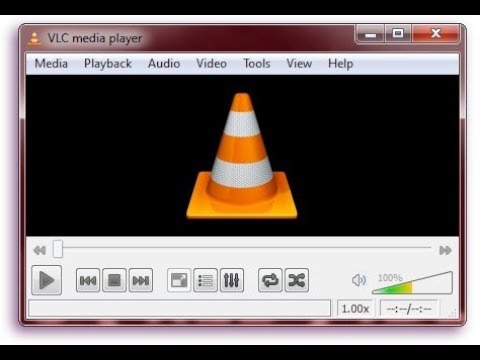Image resolution: width=480 pixels, height=360 pixels.
Task: Maximize the VLC window
Action: [x=398, y=34]
